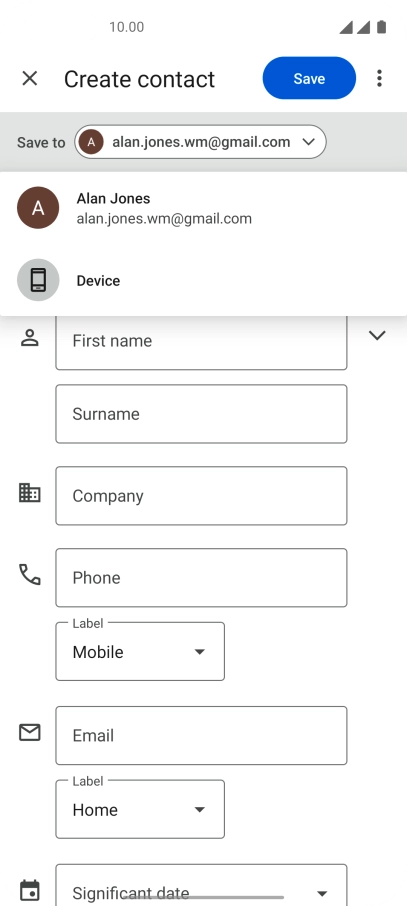The height and width of the screenshot is (906, 407).
Task: Focus the Phone number field
Action: coord(201,578)
